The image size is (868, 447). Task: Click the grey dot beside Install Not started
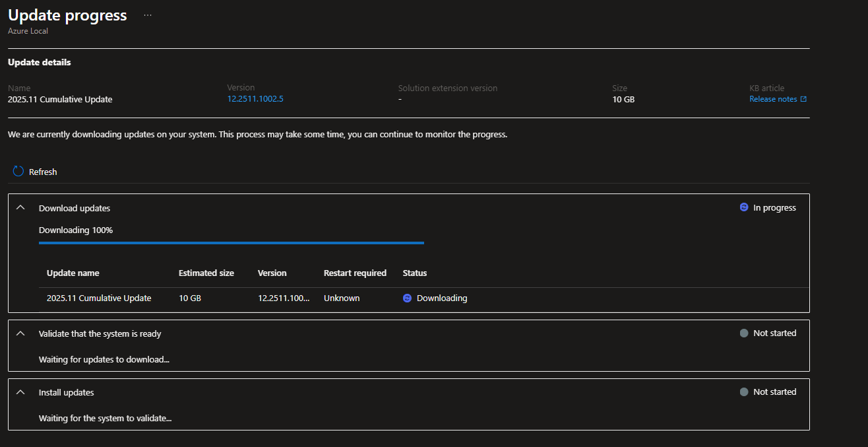point(744,392)
